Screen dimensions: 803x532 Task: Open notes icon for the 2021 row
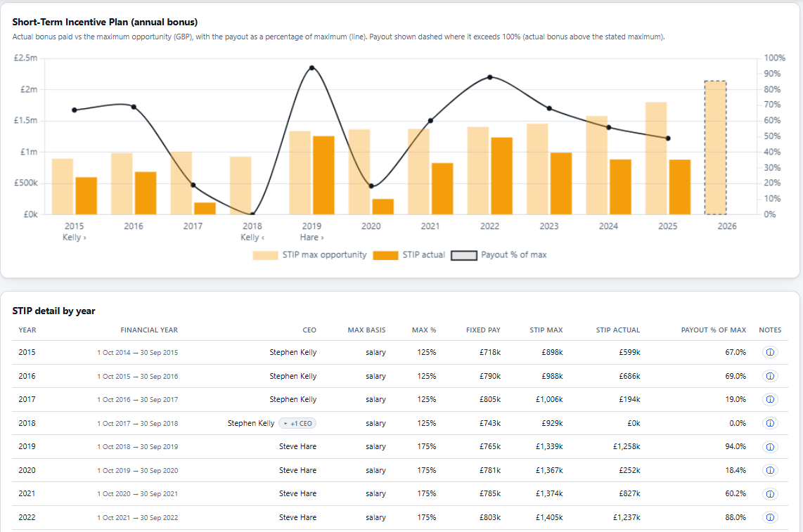point(770,493)
